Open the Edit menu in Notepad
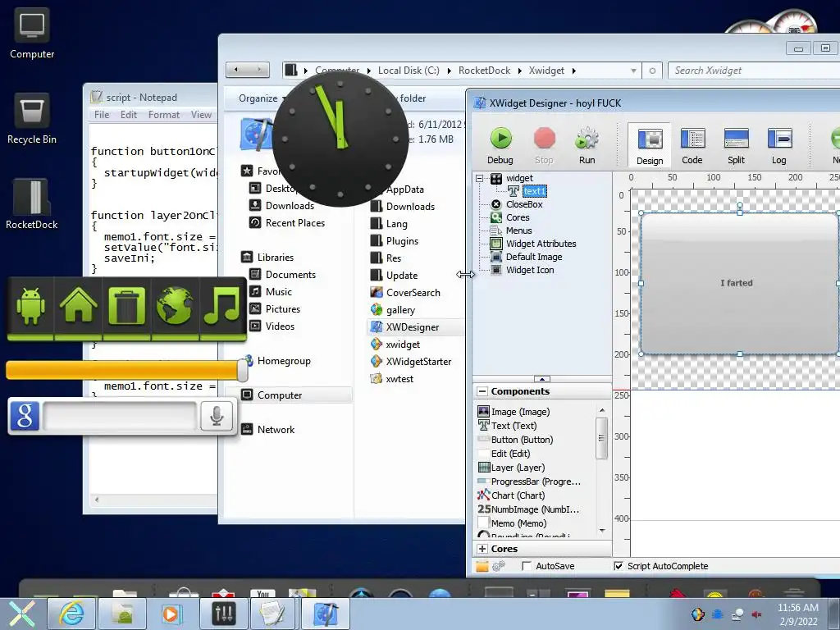The width and height of the screenshot is (840, 630). pyautogui.click(x=129, y=115)
